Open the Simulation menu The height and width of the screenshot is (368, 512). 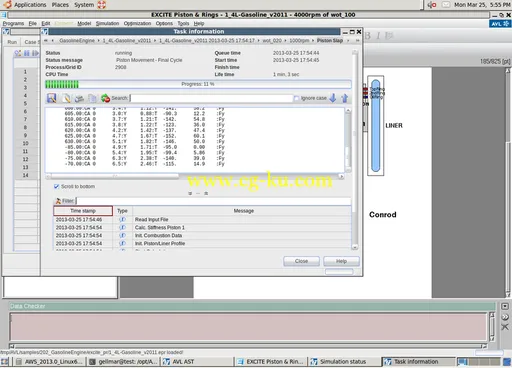[x=107, y=23]
